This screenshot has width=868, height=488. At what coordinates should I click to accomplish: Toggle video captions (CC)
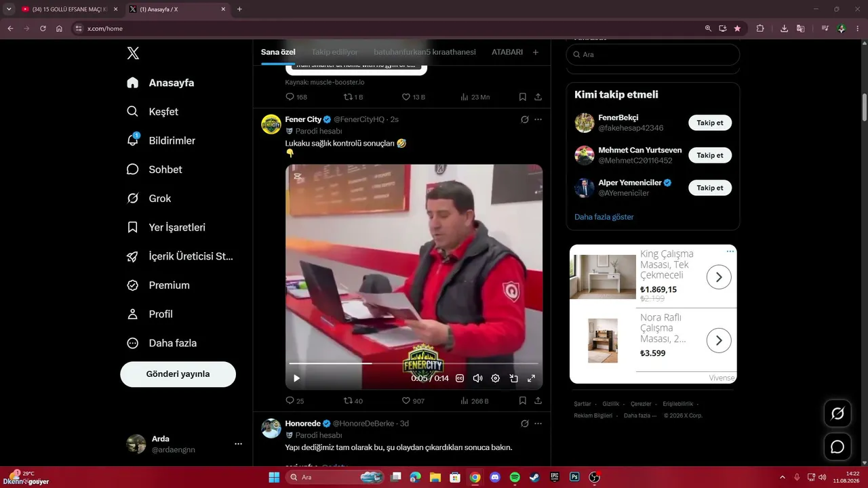pyautogui.click(x=460, y=378)
